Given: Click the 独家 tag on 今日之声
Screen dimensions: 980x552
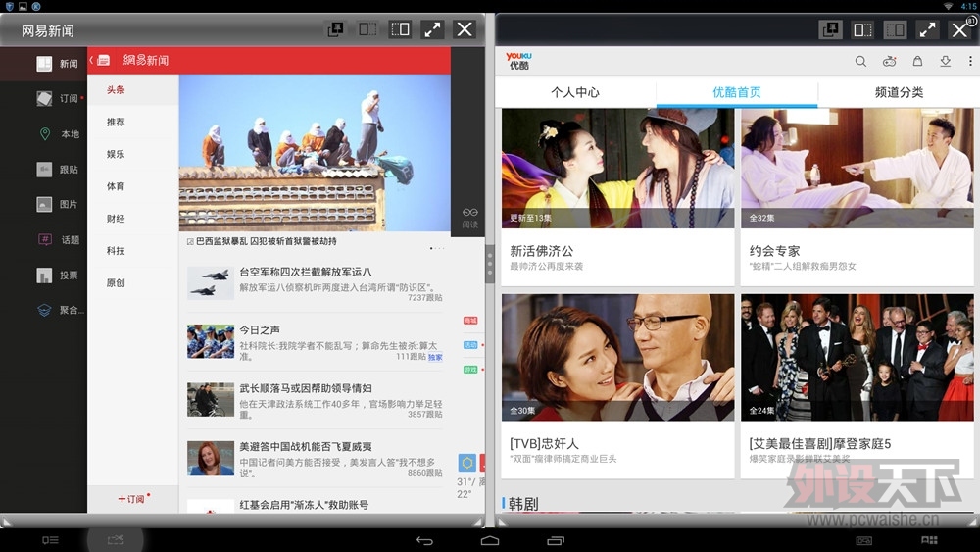Looking at the screenshot, I should [x=436, y=358].
